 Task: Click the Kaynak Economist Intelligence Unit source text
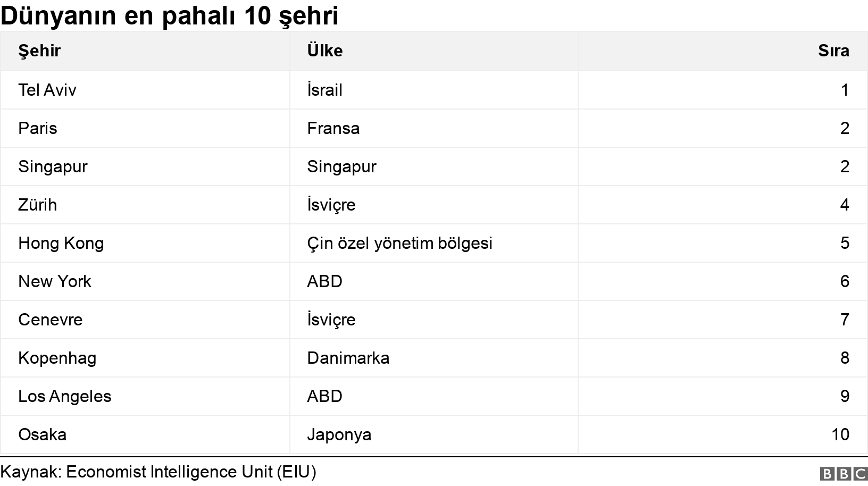(x=158, y=472)
